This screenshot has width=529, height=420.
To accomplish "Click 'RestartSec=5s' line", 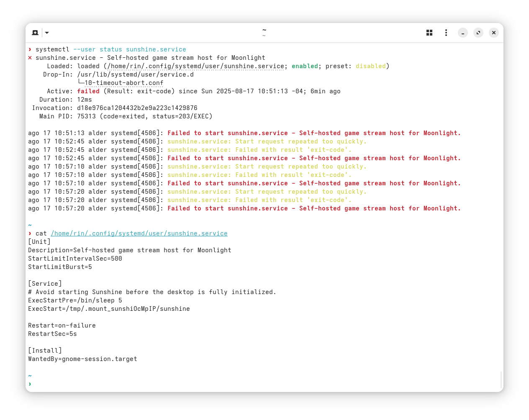I will pyautogui.click(x=52, y=334).
